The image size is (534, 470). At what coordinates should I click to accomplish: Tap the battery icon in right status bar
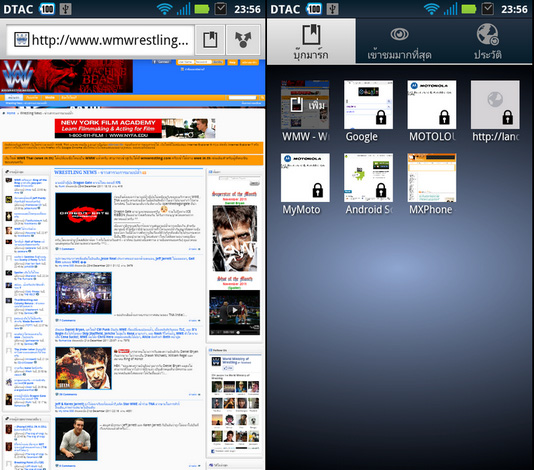469,9
